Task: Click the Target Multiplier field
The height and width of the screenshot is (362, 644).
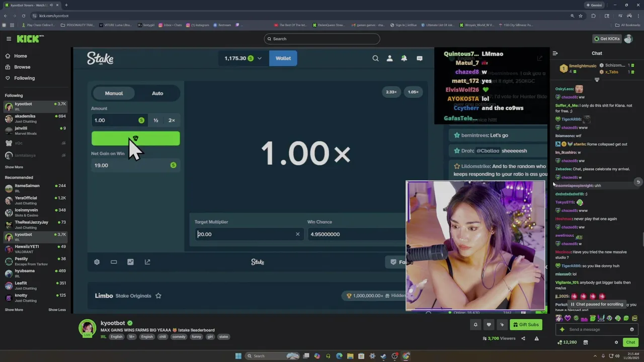Action: [249, 234]
